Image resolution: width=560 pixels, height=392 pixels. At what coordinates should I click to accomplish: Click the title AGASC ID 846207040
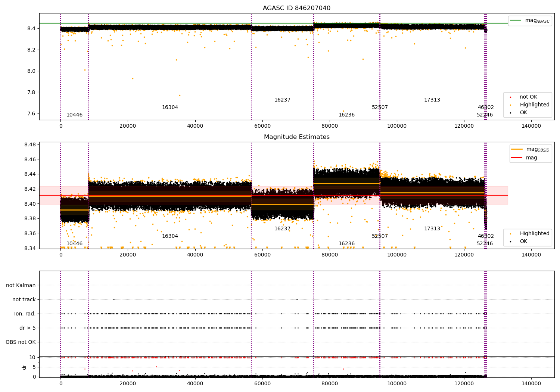coord(296,8)
